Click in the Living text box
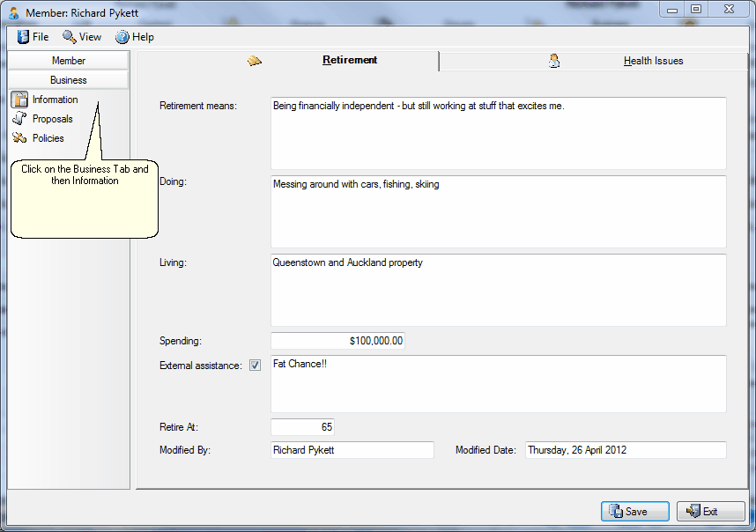The width and height of the screenshot is (756, 532). (499, 290)
